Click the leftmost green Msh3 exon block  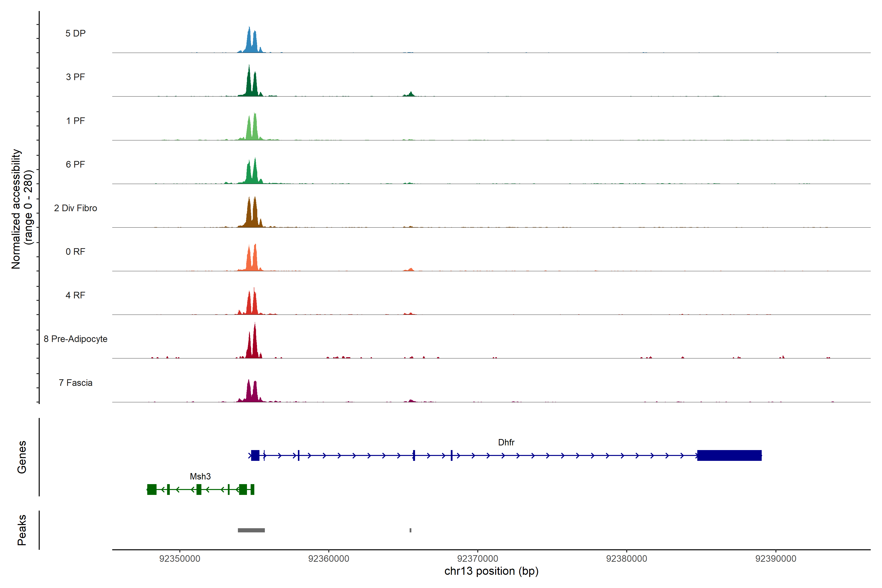[151, 489]
